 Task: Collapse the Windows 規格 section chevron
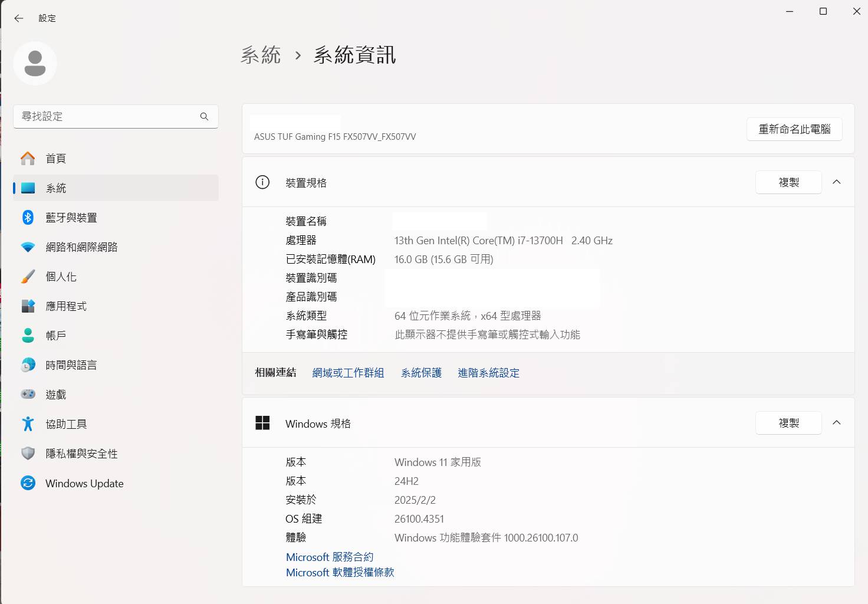(837, 423)
